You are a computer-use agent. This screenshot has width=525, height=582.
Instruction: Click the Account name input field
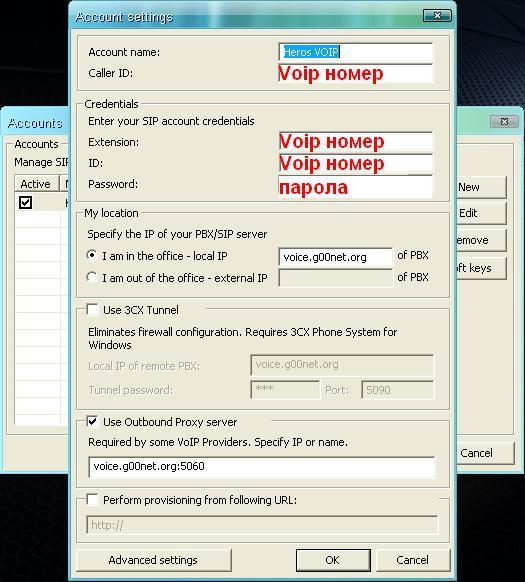pos(356,52)
